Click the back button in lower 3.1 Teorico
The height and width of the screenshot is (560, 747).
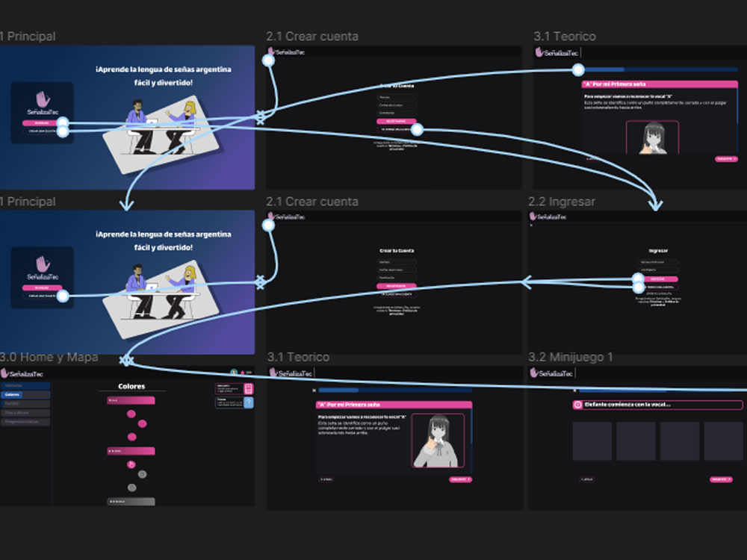pyautogui.click(x=326, y=479)
